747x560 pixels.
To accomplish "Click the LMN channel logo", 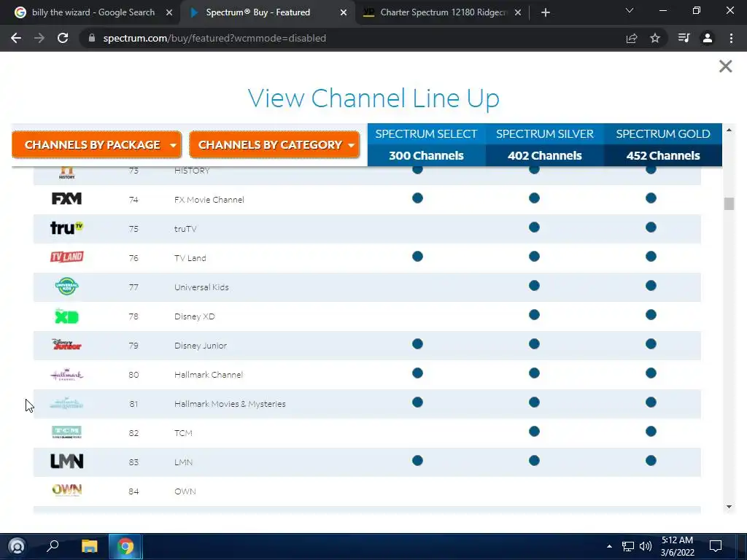I will click(x=66, y=462).
